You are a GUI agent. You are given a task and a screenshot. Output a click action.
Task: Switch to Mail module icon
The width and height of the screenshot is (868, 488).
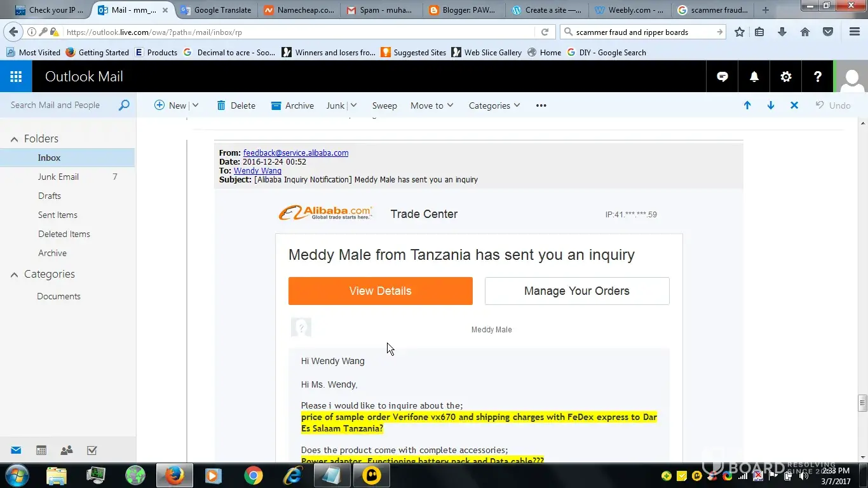click(16, 451)
